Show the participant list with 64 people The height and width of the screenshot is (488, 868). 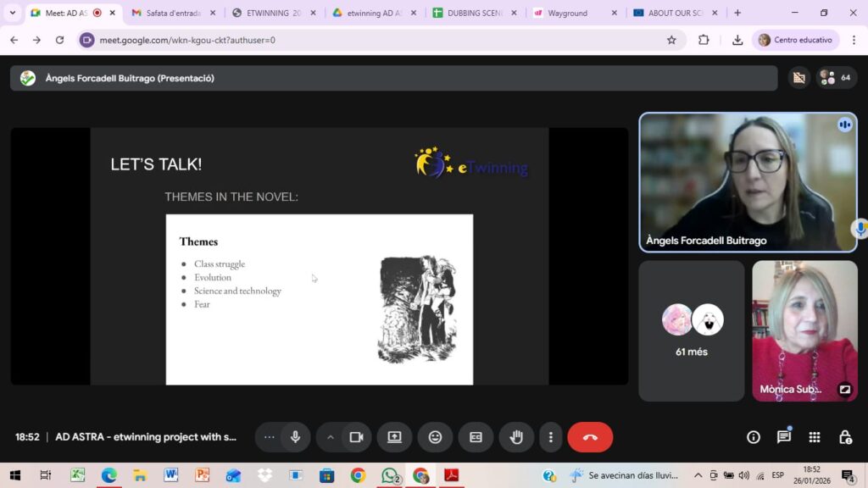[x=836, y=78]
